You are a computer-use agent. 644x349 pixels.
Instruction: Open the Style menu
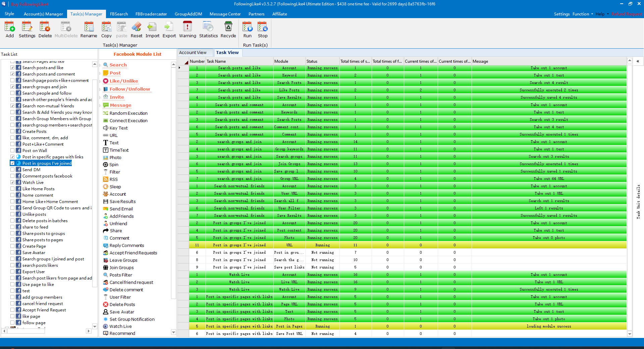click(9, 14)
